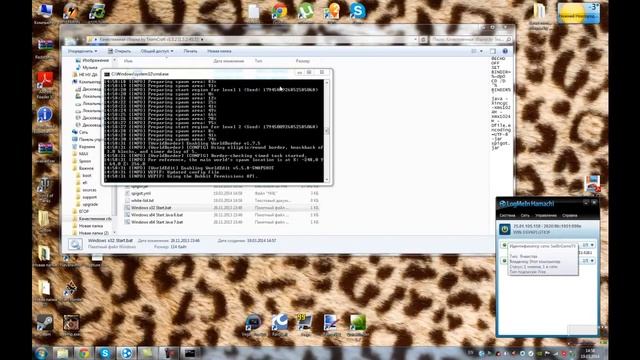
Task: Switch to command prompt on the taskbar
Action: tap(190, 353)
